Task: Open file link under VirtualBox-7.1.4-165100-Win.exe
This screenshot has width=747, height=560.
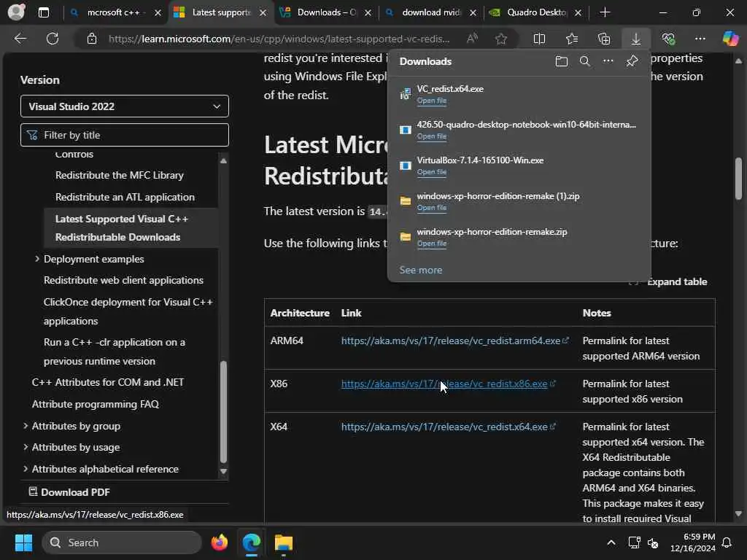Action: (x=432, y=172)
